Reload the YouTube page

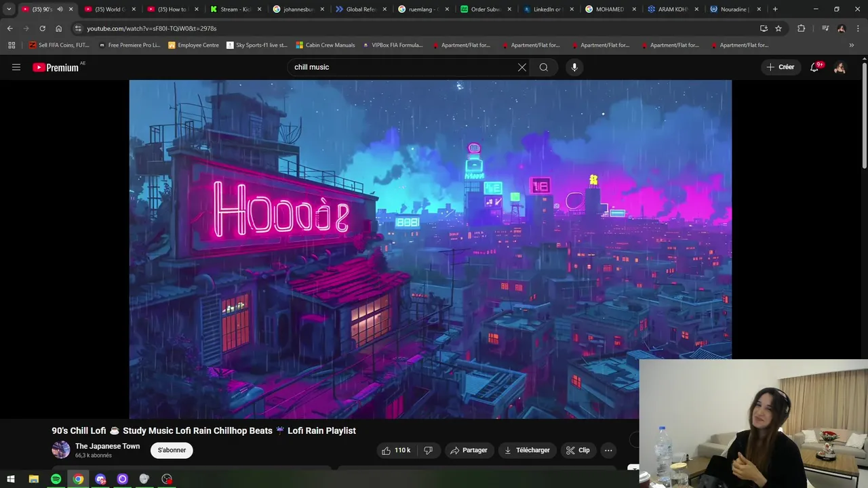(x=42, y=28)
